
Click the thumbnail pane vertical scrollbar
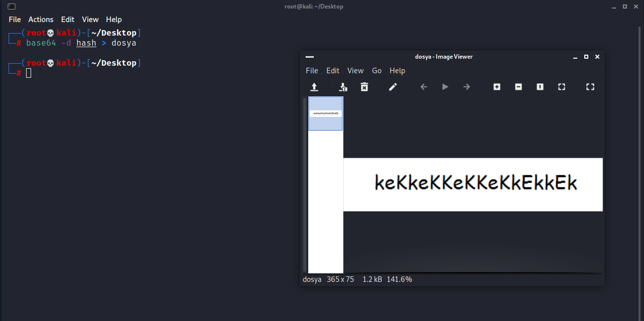pos(305,186)
